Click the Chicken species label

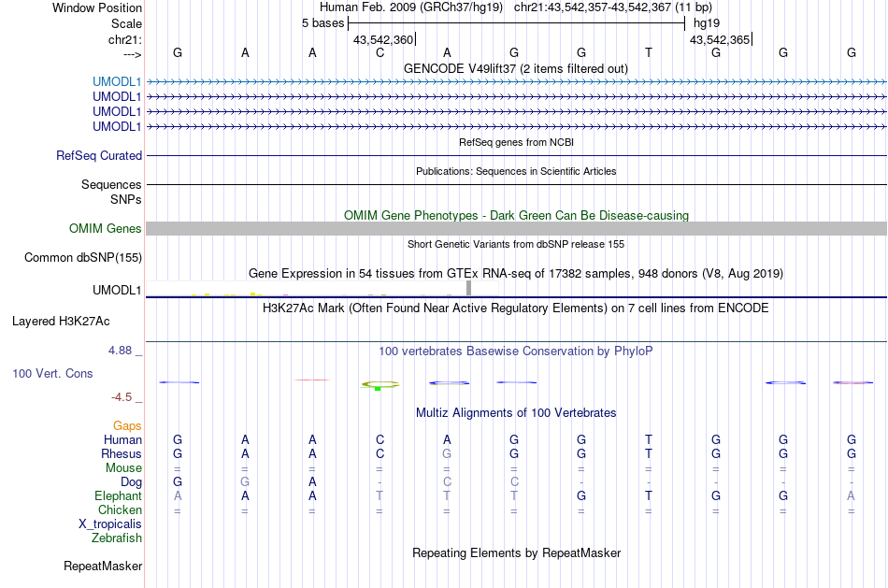point(120,509)
